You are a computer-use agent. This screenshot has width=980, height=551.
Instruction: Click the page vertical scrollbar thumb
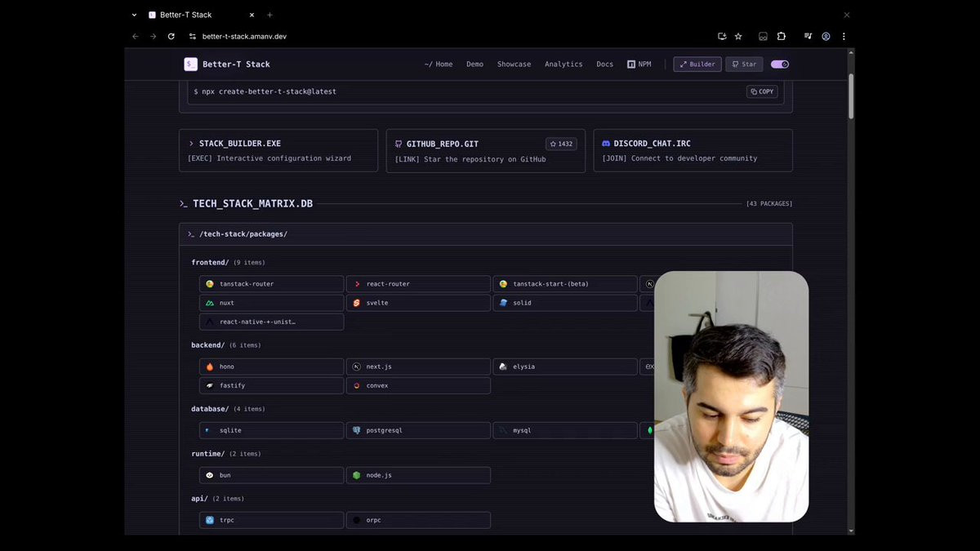850,96
